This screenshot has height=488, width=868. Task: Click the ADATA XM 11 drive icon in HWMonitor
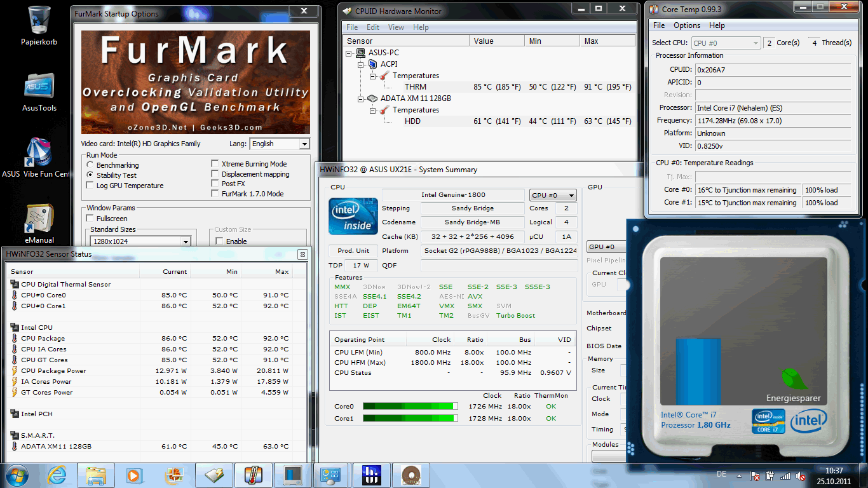coord(374,98)
